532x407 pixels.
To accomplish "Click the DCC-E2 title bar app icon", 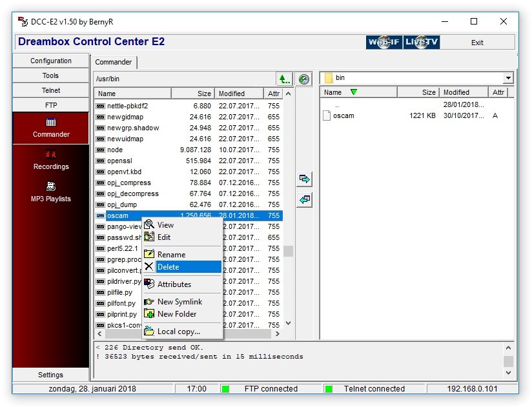I will coord(23,21).
